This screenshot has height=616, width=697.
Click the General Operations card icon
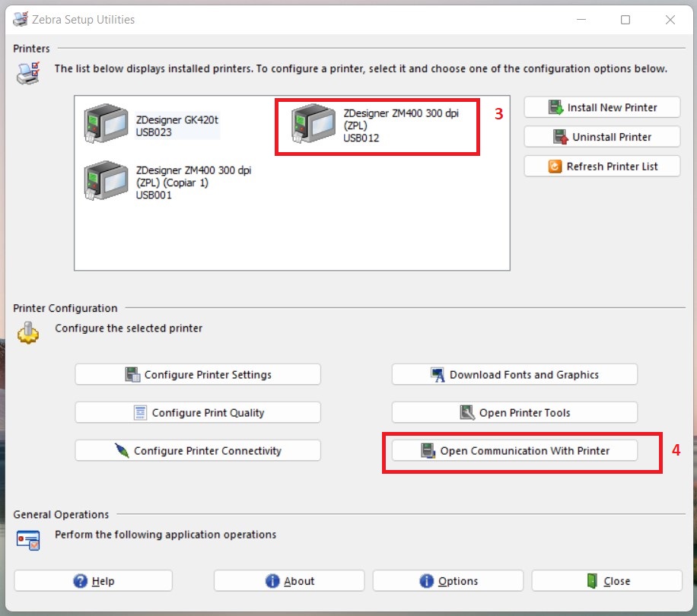28,540
